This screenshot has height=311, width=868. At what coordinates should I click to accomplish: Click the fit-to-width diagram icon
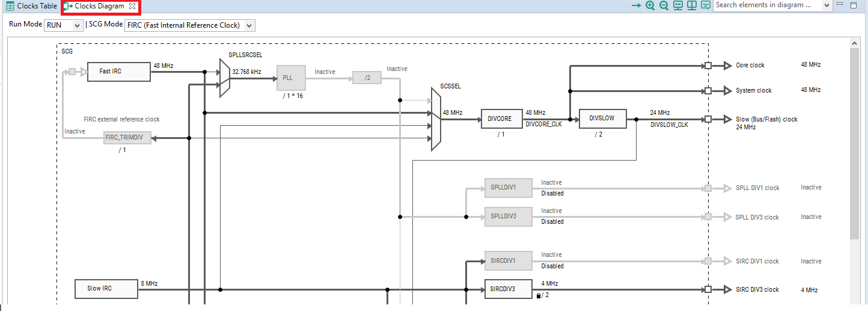pos(678,5)
